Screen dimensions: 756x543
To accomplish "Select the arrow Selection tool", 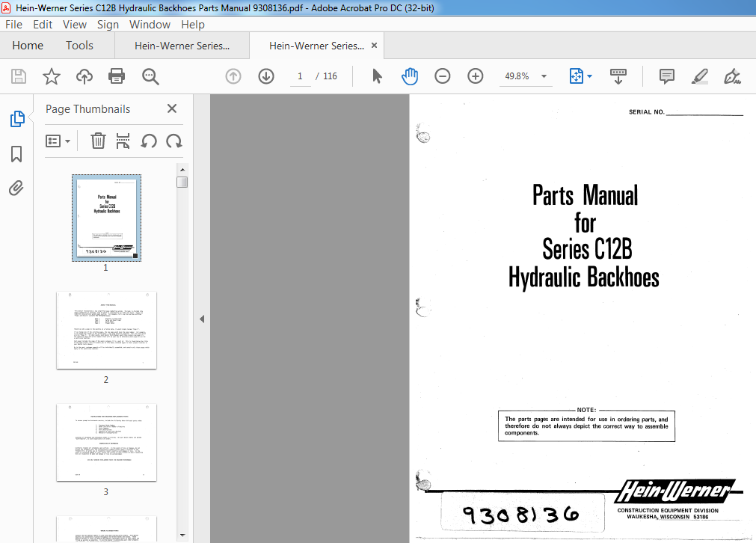I will coord(377,76).
